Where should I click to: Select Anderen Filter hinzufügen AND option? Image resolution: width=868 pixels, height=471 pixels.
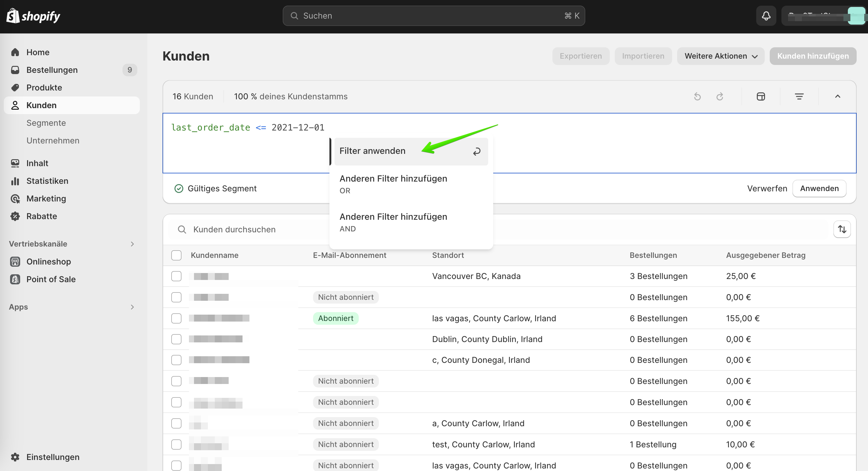click(x=411, y=222)
